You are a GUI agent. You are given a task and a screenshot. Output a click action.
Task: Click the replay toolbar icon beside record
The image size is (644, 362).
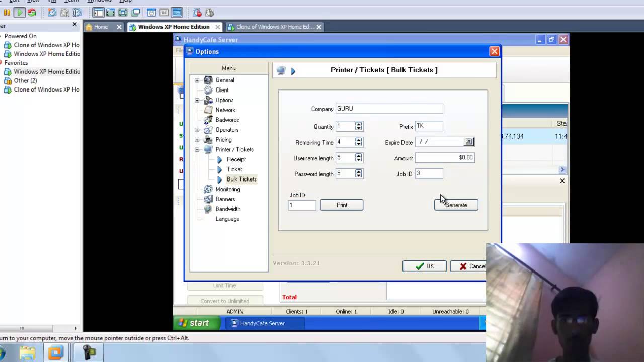[210, 13]
